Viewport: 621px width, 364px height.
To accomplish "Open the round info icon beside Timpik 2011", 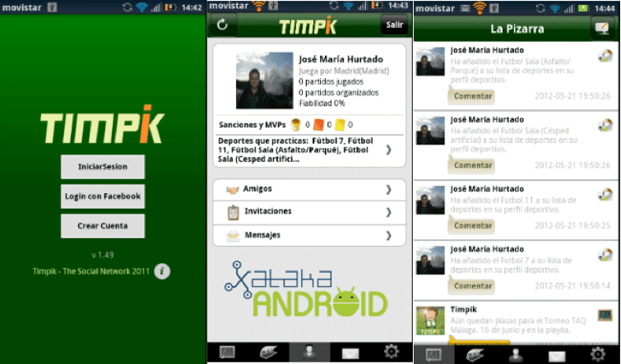I will click(x=162, y=271).
